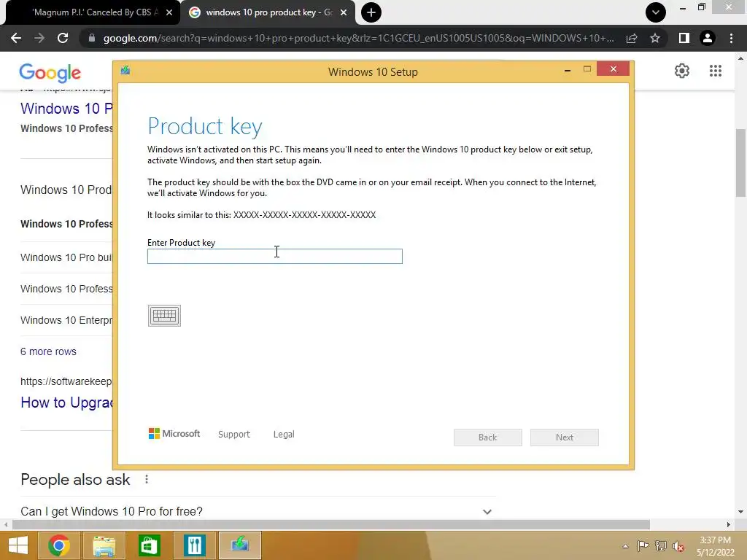Close the Magnum P.I. tab
The image size is (747, 560).
click(x=169, y=12)
